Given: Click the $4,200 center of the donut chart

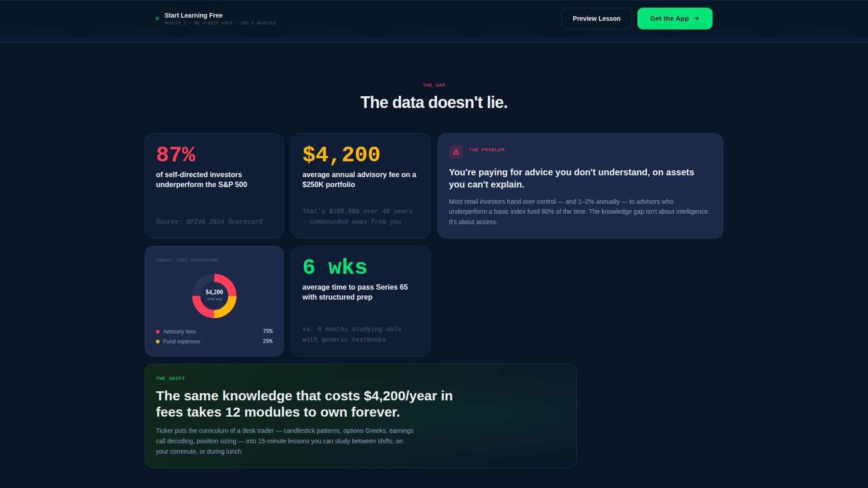Looking at the screenshot, I should click(x=214, y=295).
